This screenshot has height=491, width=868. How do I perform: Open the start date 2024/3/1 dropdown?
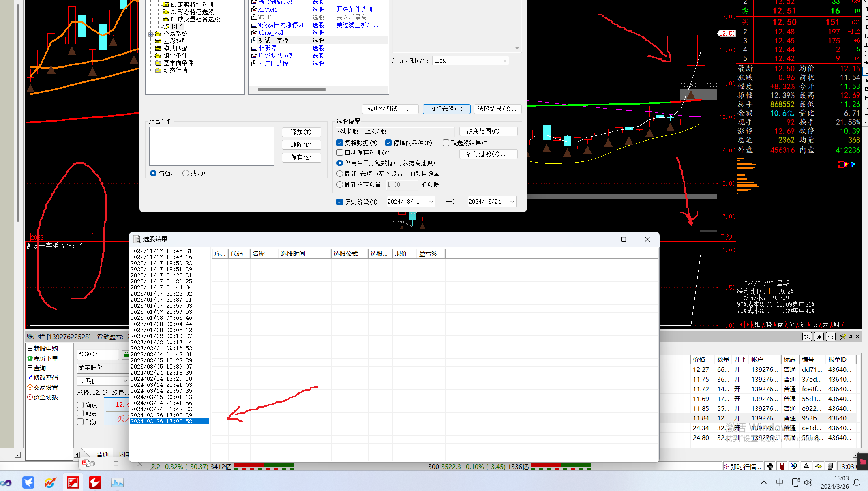click(x=431, y=202)
